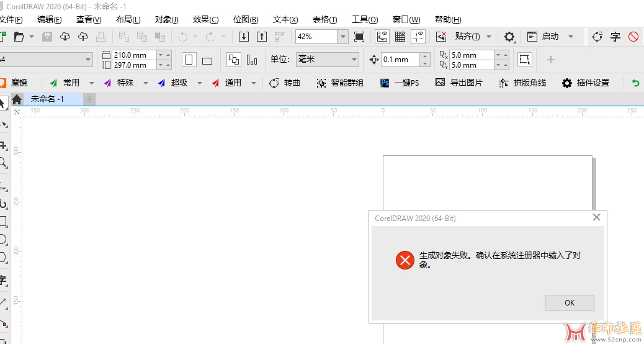Image resolution: width=644 pixels, height=344 pixels.
Task: Toggle the show grid button
Action: coord(400,37)
